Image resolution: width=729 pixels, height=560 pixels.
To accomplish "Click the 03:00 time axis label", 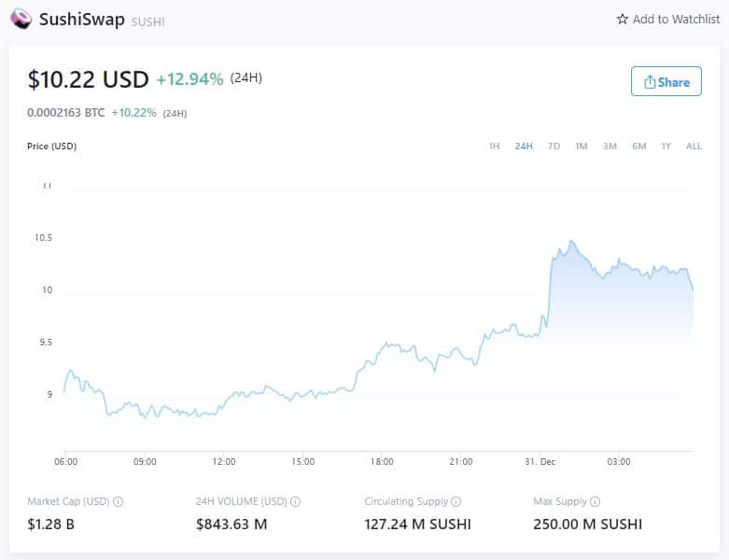I will point(619,461).
